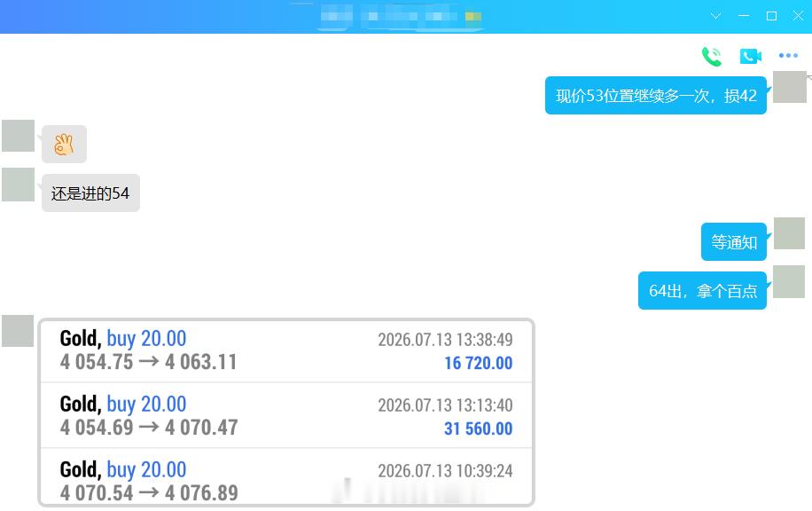
Task: Click sender avatar beside "现价53位置继续多一次" message
Action: pos(789,87)
